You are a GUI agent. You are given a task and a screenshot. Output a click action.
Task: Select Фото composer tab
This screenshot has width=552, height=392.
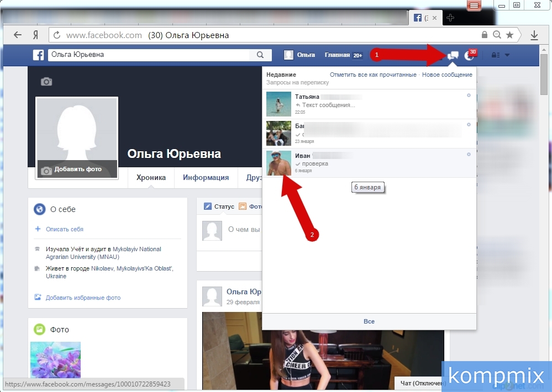[x=250, y=206]
